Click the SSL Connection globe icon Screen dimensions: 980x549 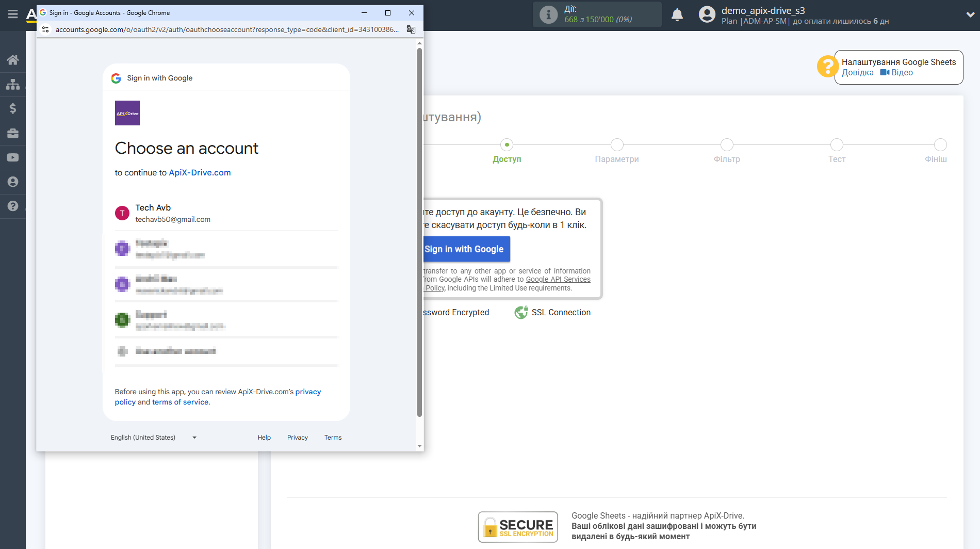coord(521,312)
